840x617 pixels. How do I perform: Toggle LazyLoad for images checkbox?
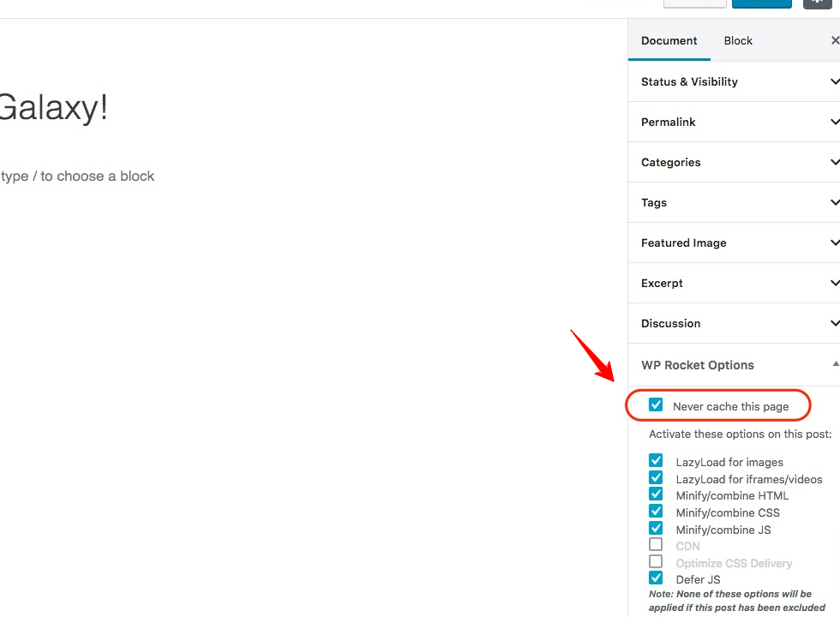pyautogui.click(x=656, y=461)
